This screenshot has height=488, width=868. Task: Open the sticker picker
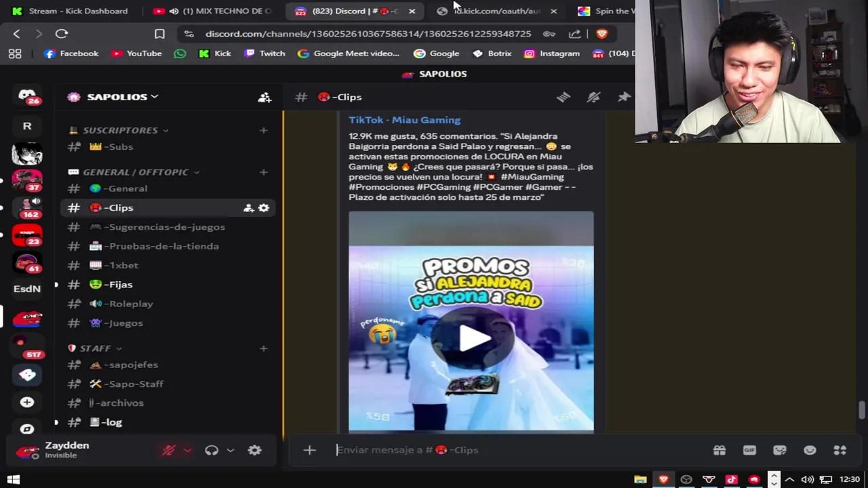click(780, 450)
